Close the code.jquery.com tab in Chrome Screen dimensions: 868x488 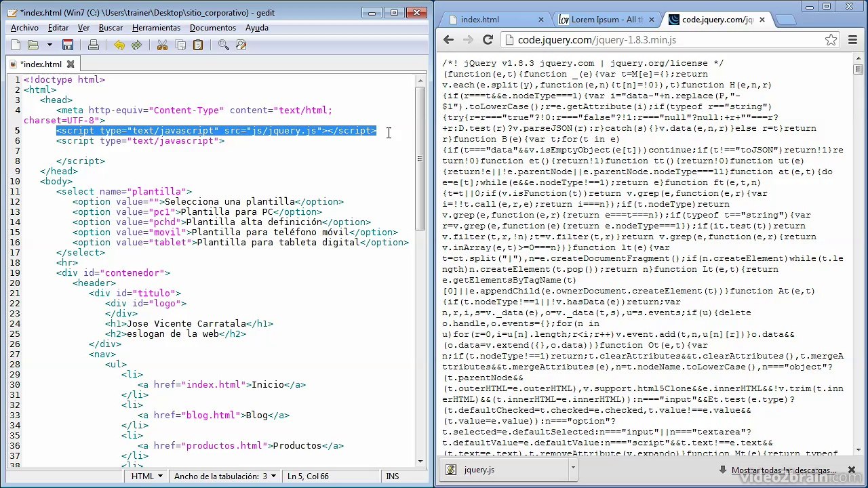click(x=762, y=20)
